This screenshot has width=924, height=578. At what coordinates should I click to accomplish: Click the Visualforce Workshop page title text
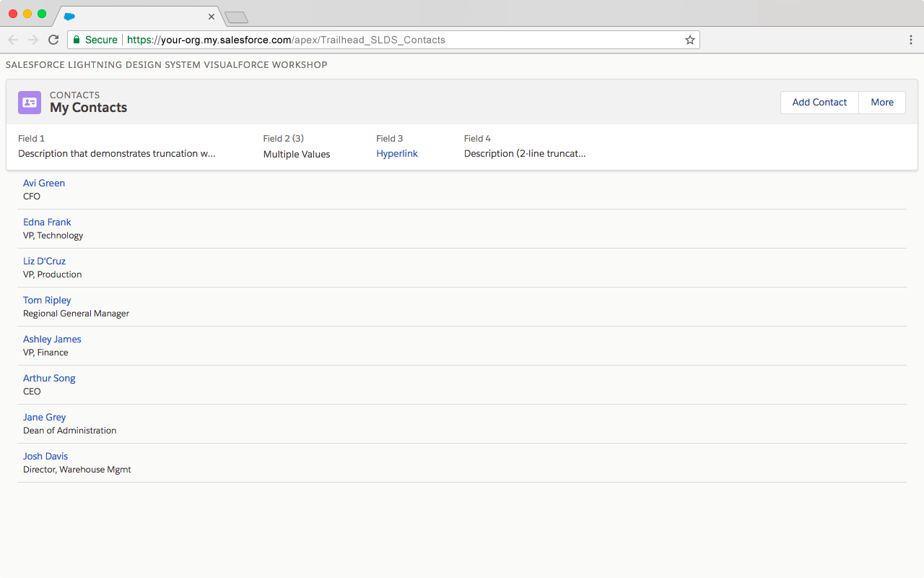tap(167, 65)
